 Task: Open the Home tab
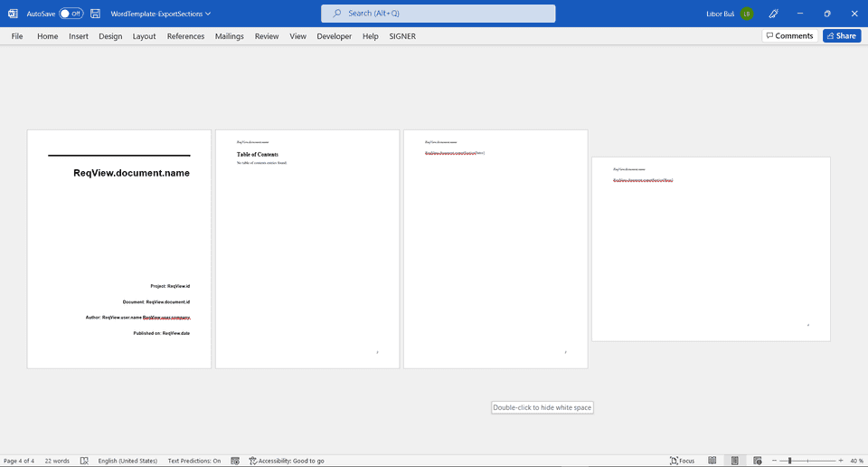pos(48,36)
